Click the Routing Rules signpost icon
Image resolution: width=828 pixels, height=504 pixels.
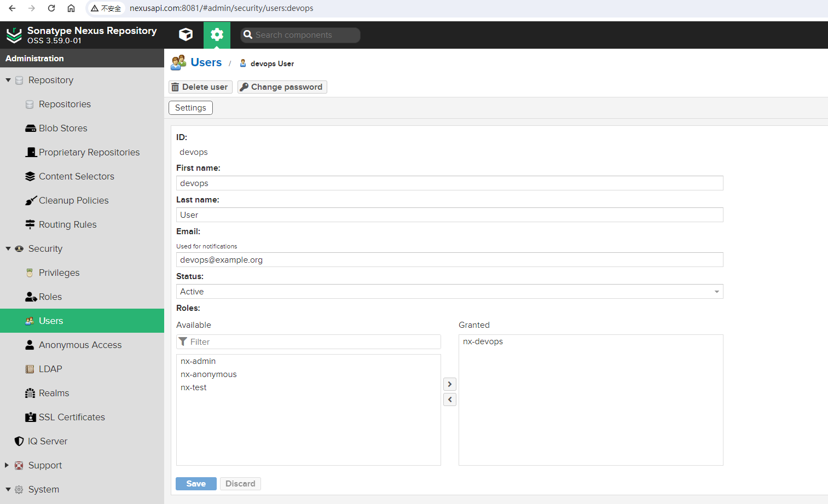tap(30, 224)
